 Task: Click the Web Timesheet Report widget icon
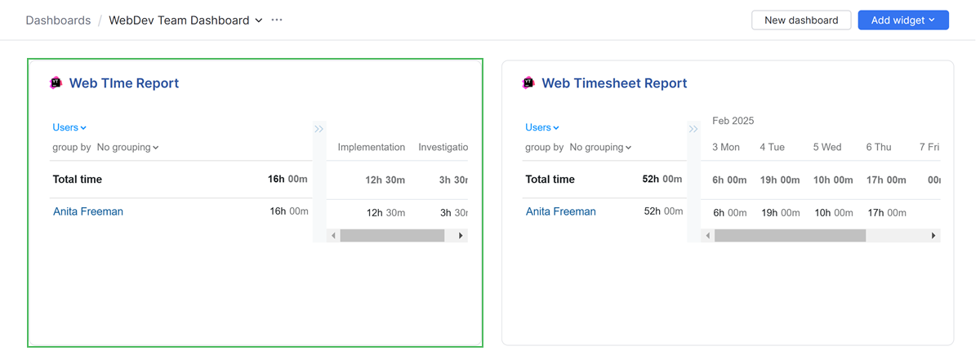pyautogui.click(x=528, y=82)
